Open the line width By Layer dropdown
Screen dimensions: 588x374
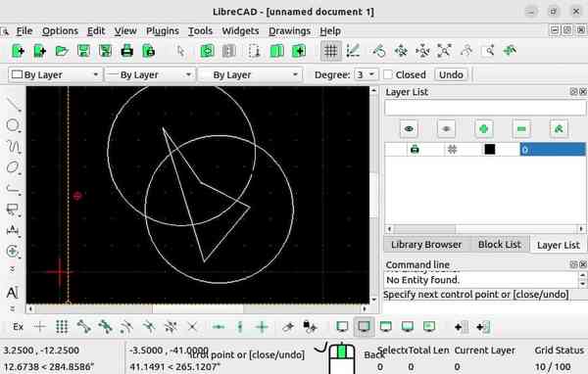point(149,74)
